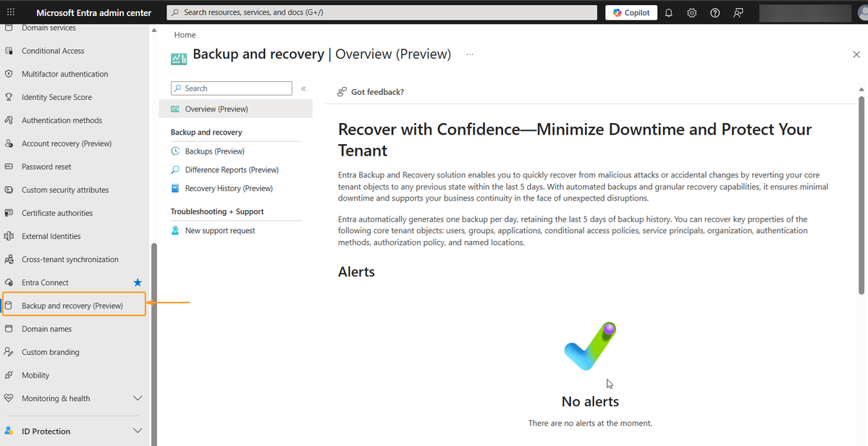Launch Copilot from the header

point(631,13)
